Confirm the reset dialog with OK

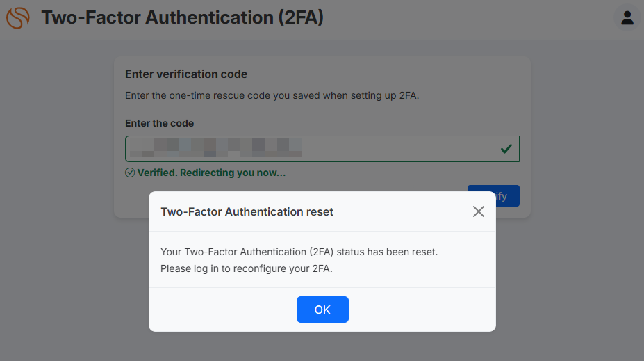click(322, 310)
